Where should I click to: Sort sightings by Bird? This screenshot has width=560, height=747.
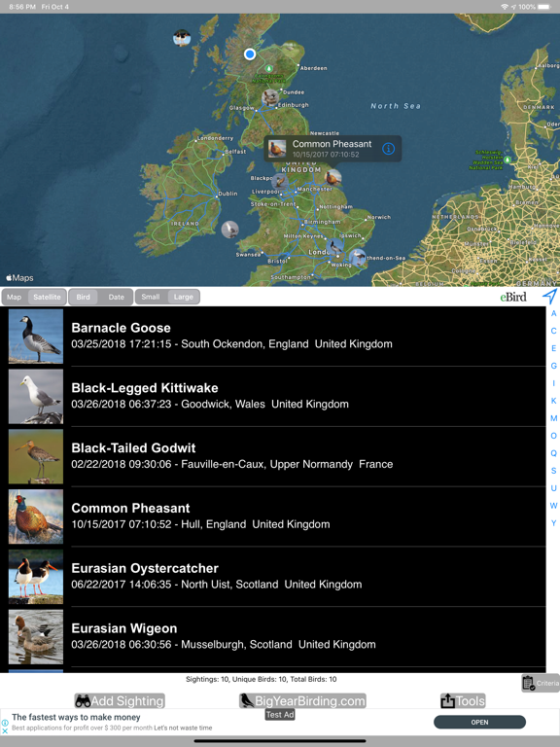pyautogui.click(x=84, y=297)
